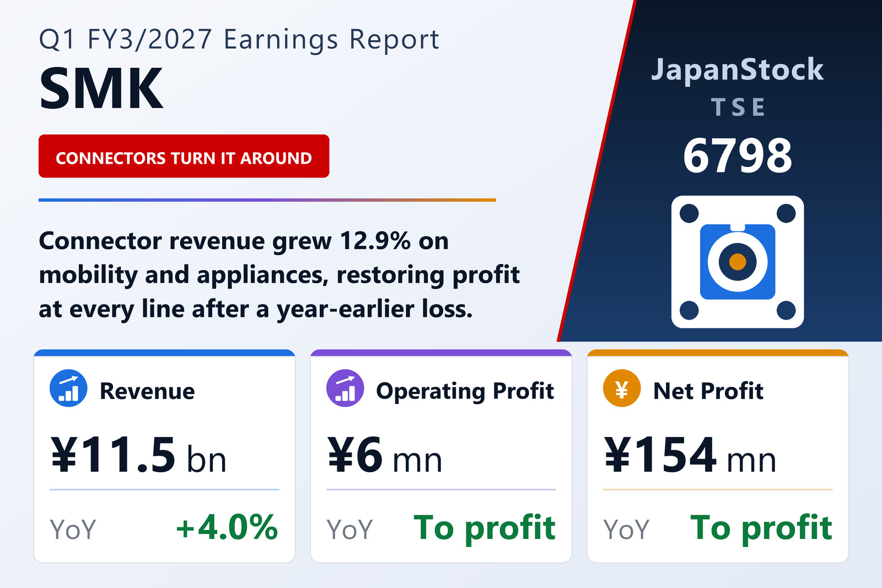Click 'YoY' label in Net Profit card
882x588 pixels.
(x=626, y=529)
